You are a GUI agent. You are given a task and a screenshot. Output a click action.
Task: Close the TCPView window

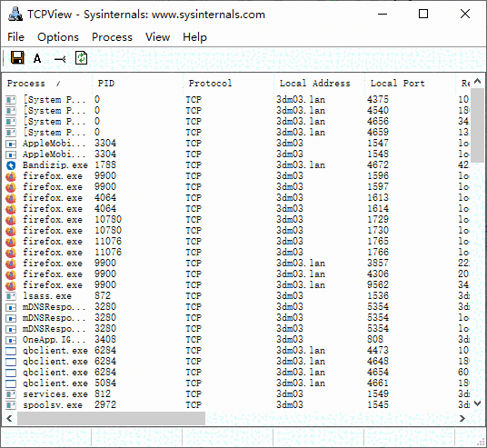point(465,14)
